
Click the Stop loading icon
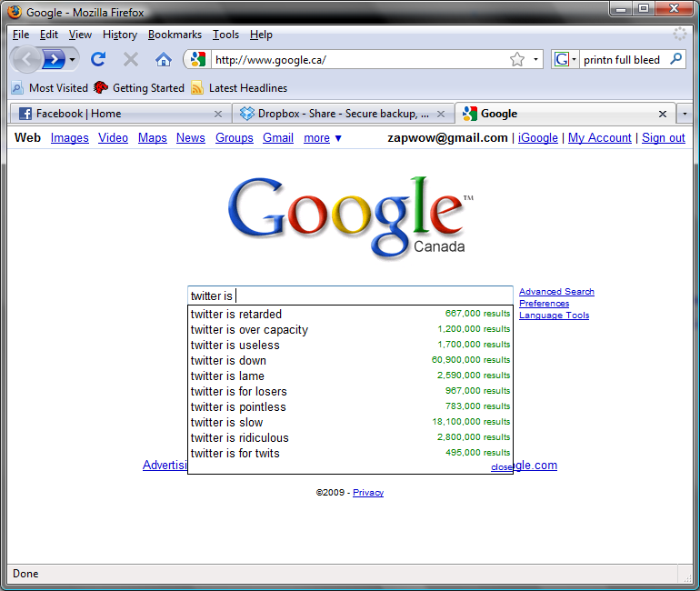(x=131, y=59)
